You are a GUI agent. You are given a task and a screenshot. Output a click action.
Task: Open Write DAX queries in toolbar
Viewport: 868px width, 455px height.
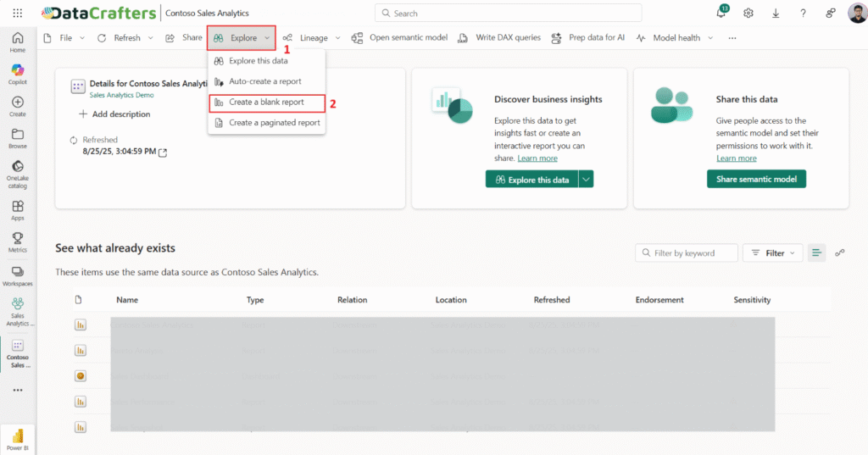click(x=499, y=38)
